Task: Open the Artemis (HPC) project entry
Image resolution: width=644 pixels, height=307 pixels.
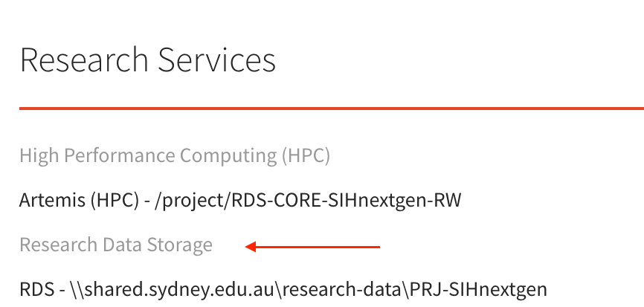Action: click(x=240, y=200)
